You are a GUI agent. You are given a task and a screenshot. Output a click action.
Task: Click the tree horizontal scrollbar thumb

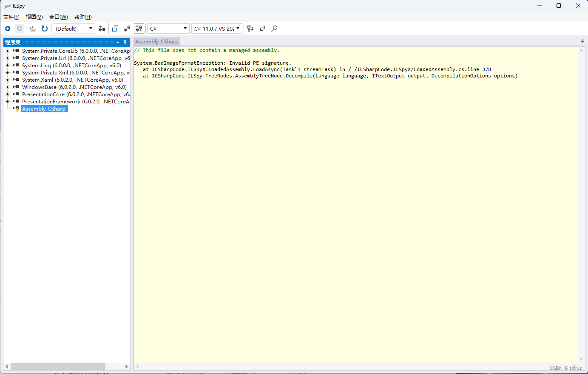click(58, 367)
